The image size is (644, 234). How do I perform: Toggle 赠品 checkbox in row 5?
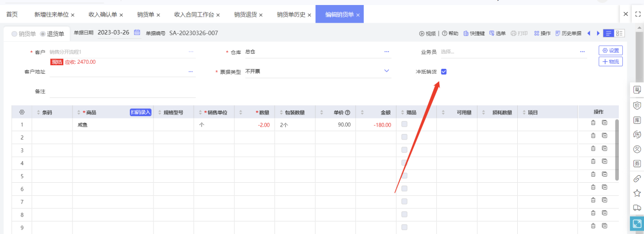tap(405, 176)
